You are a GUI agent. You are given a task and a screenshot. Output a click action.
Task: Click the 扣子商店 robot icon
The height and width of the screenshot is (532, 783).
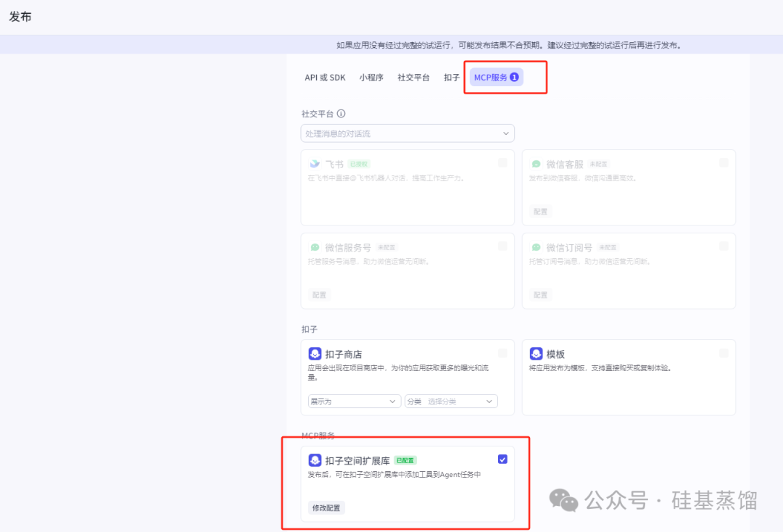pos(315,354)
